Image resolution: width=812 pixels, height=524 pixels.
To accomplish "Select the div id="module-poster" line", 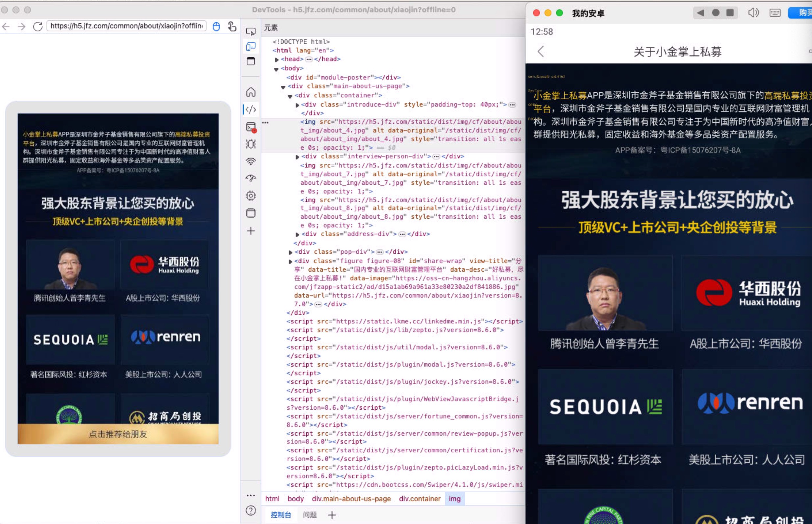I will click(343, 78).
